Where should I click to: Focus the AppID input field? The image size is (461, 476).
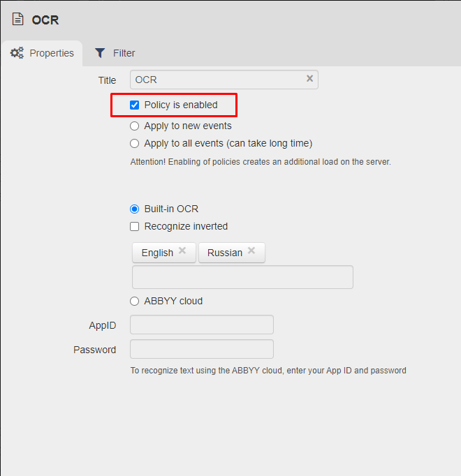point(202,325)
